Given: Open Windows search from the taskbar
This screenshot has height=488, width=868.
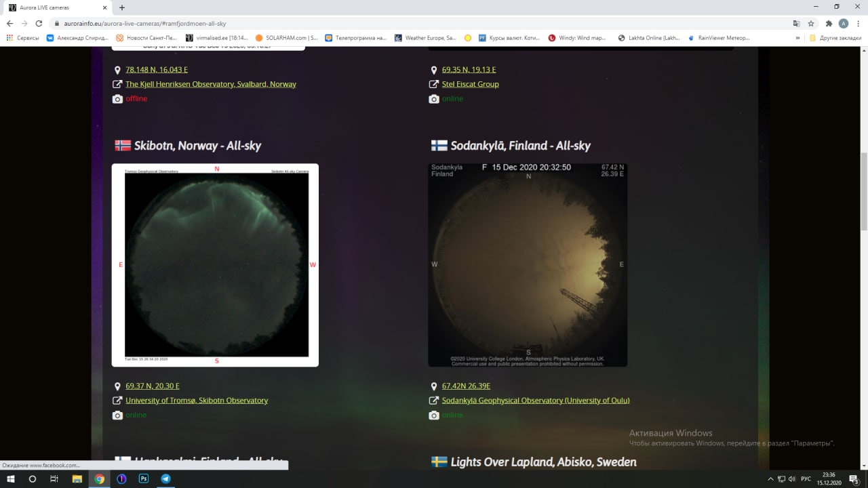Looking at the screenshot, I should click(32, 479).
